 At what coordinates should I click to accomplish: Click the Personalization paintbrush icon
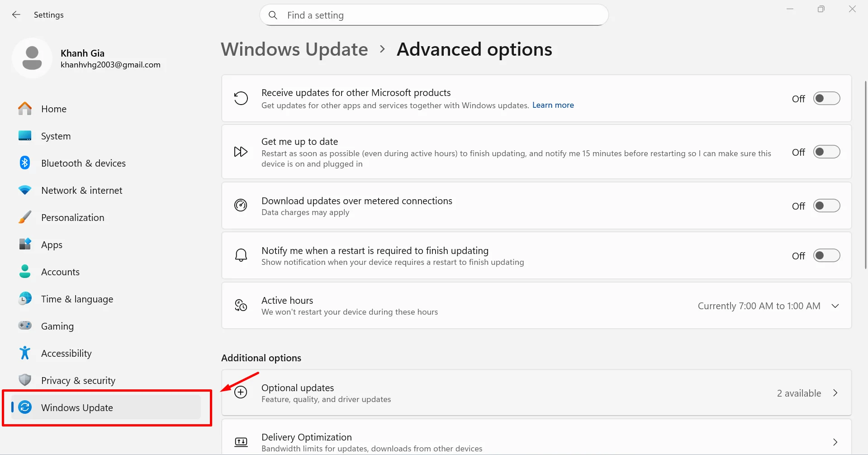(x=25, y=217)
